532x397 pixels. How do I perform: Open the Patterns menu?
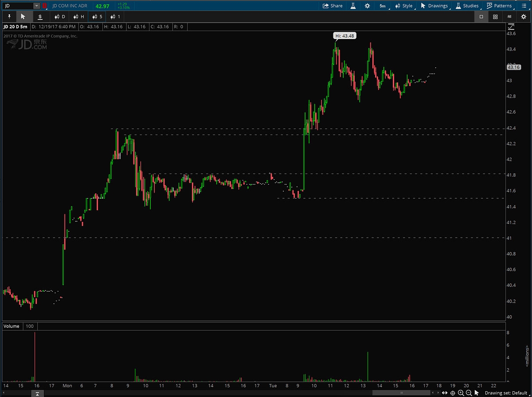tap(500, 6)
